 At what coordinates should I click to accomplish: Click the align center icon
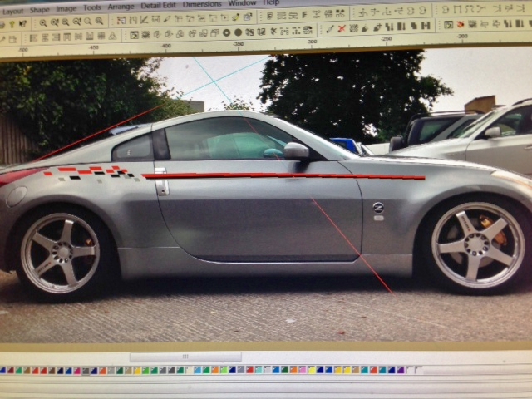(x=45, y=37)
